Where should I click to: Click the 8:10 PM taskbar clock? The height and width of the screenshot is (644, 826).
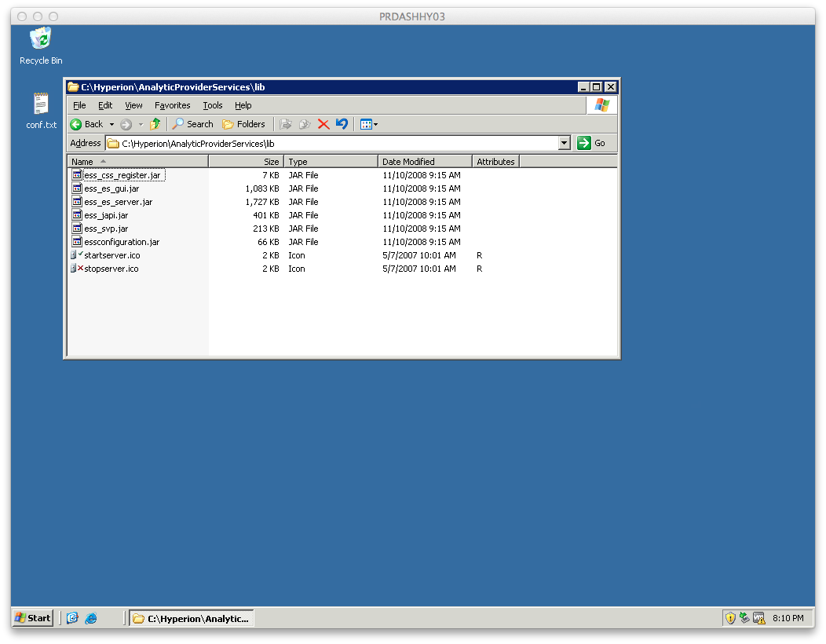pos(788,618)
